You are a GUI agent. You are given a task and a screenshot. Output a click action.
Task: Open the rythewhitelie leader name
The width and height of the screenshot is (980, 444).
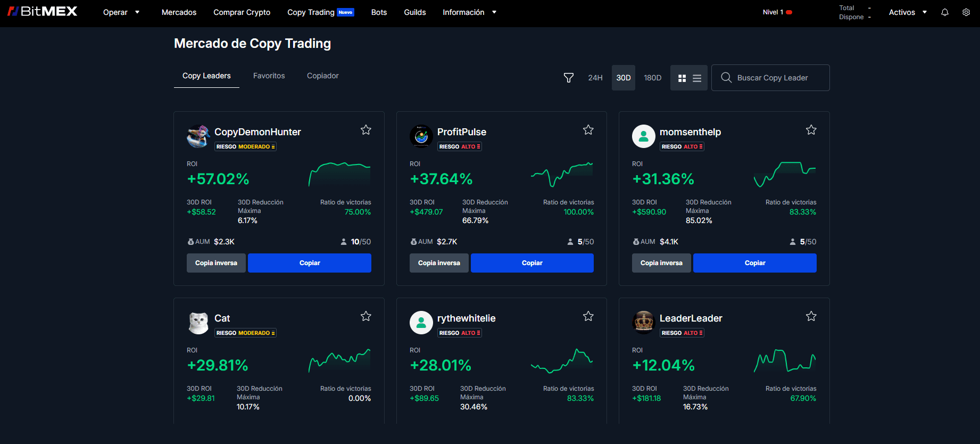tap(466, 318)
